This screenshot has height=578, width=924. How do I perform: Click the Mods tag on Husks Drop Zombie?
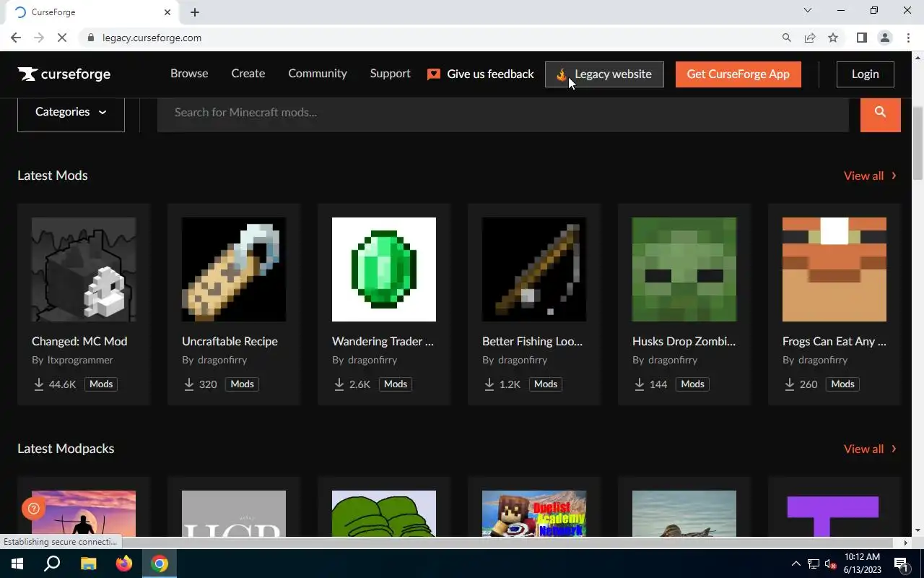pyautogui.click(x=692, y=384)
